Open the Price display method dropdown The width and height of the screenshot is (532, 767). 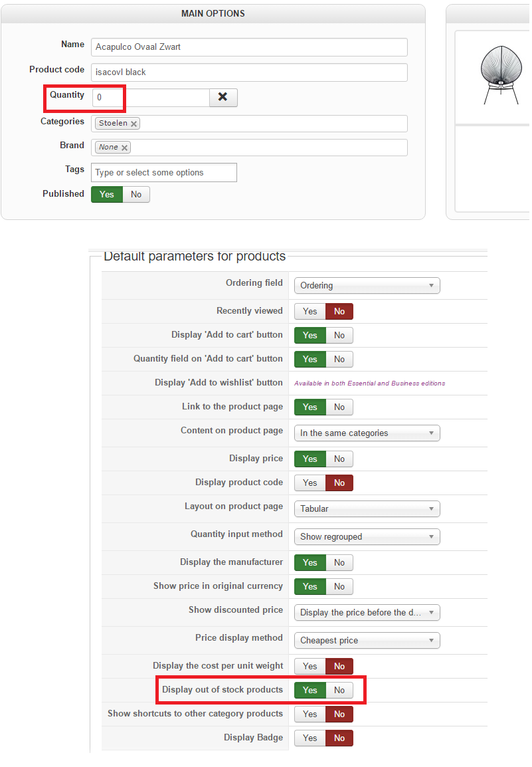tap(367, 641)
